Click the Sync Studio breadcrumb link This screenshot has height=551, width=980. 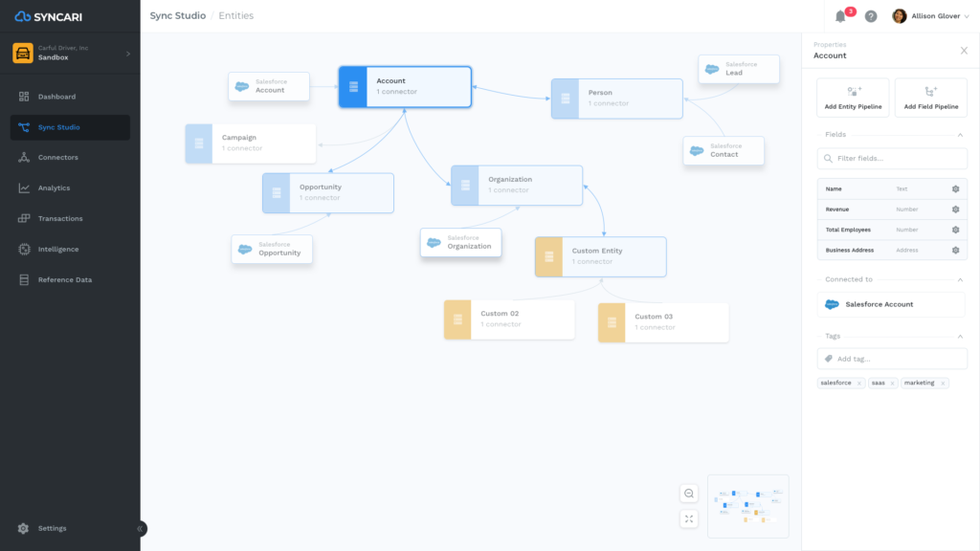(x=177, y=15)
